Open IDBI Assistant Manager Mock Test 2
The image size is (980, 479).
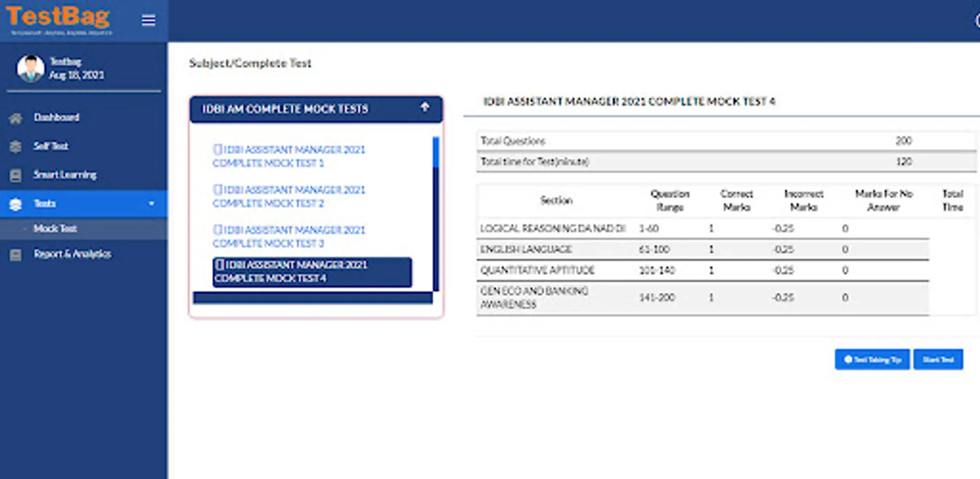tap(289, 196)
